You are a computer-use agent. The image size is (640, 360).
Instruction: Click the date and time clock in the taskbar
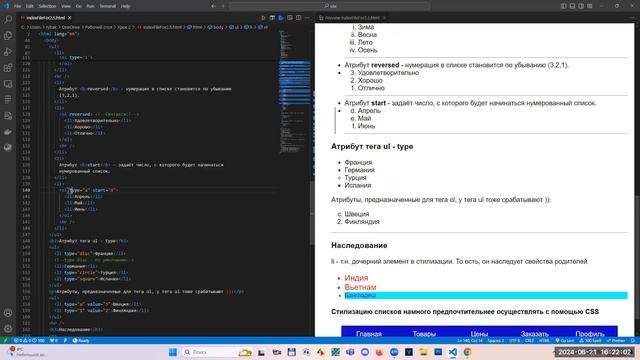click(594, 352)
